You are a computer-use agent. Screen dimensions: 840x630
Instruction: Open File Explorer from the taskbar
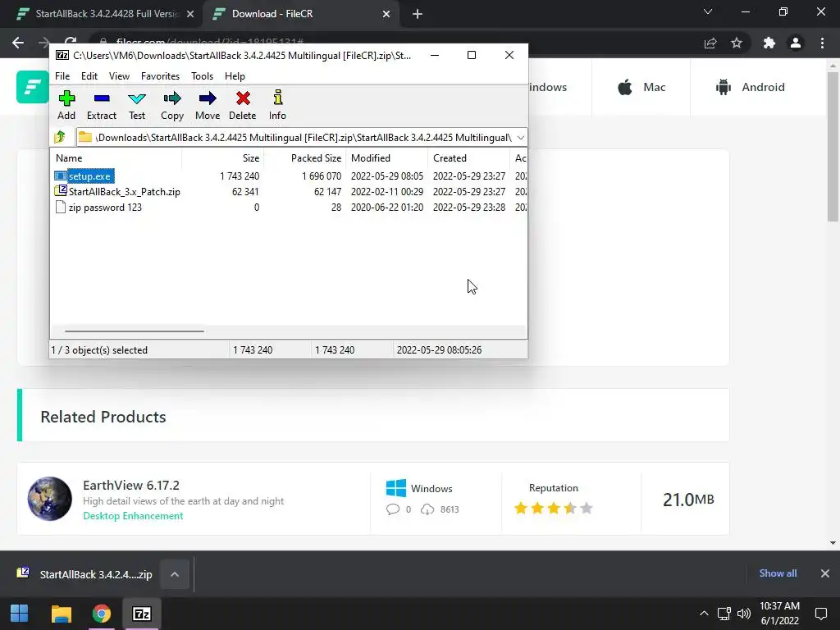coord(61,614)
